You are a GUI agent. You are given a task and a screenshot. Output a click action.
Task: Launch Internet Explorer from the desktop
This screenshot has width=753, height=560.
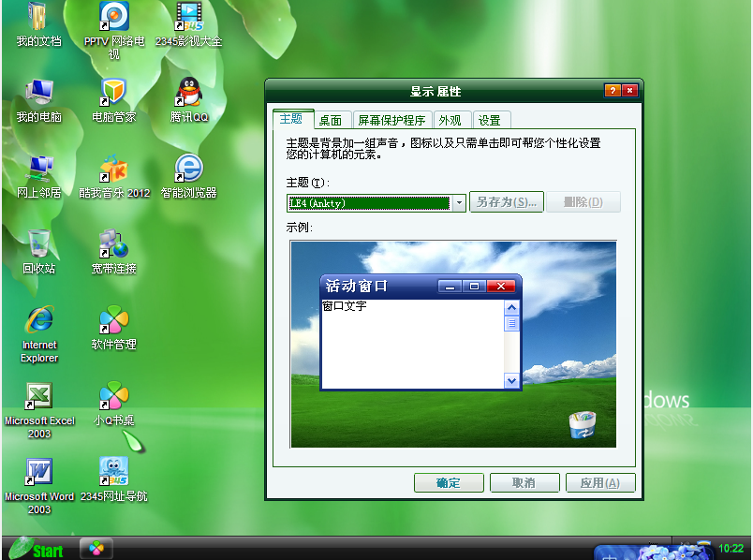coord(37,320)
